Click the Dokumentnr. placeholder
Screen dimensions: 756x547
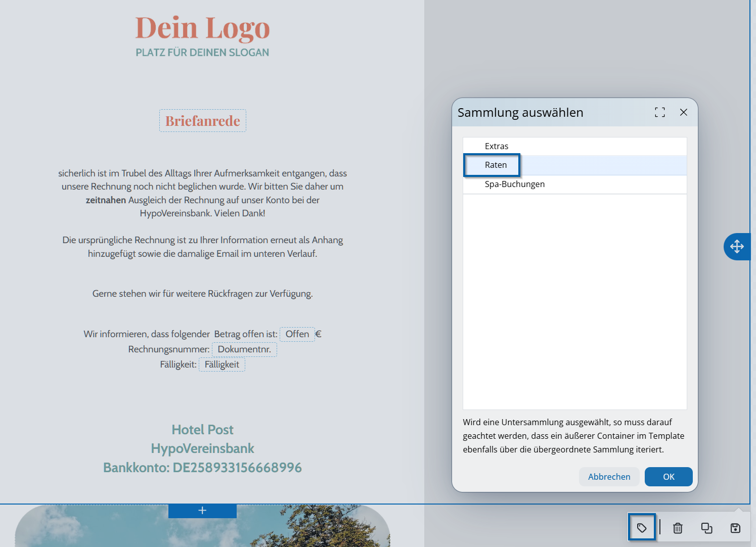244,349
